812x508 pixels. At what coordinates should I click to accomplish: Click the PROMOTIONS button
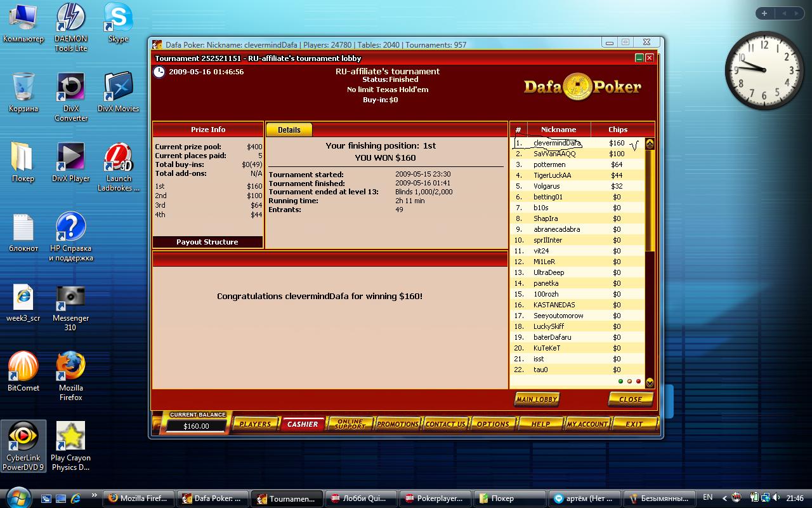(x=398, y=424)
